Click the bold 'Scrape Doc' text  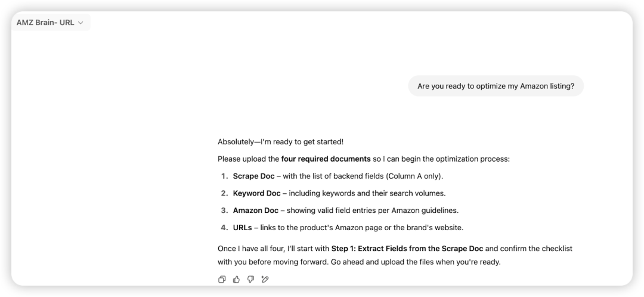253,176
